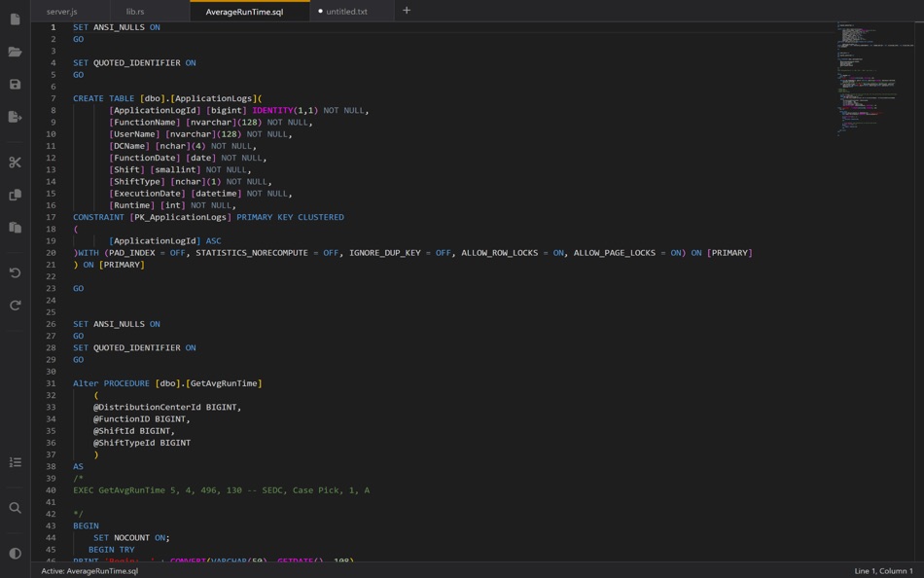Switch to the lib.rs tab
Screen dimensions: 924x578
pos(135,12)
